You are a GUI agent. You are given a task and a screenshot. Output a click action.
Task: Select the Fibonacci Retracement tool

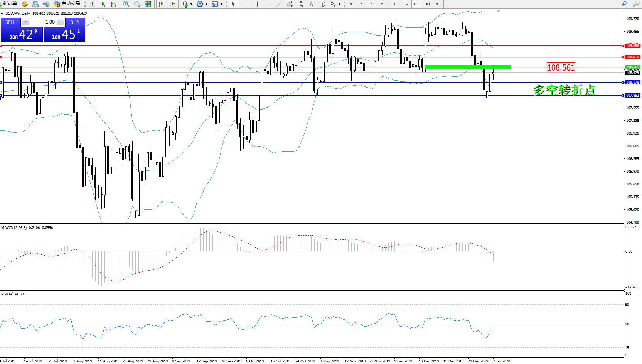coord(300,4)
